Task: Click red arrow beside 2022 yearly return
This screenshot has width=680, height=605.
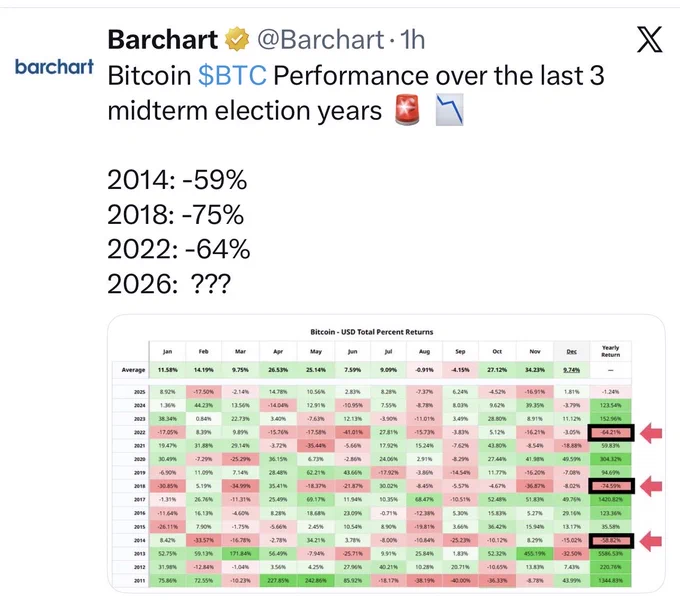Action: point(651,433)
